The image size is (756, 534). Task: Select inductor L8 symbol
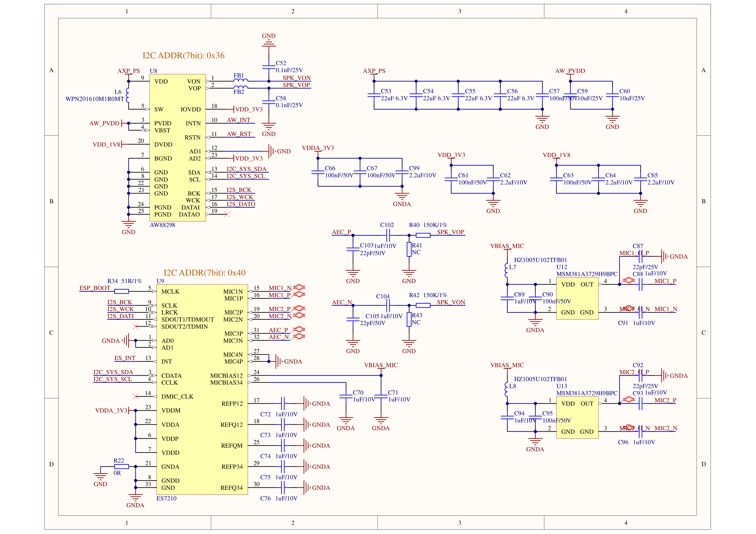506,390
